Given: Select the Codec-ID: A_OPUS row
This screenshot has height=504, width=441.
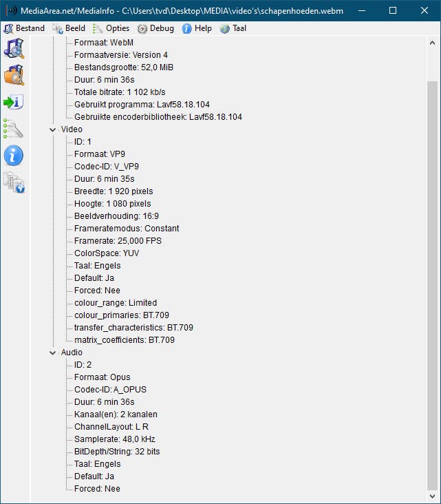Looking at the screenshot, I should click(110, 390).
